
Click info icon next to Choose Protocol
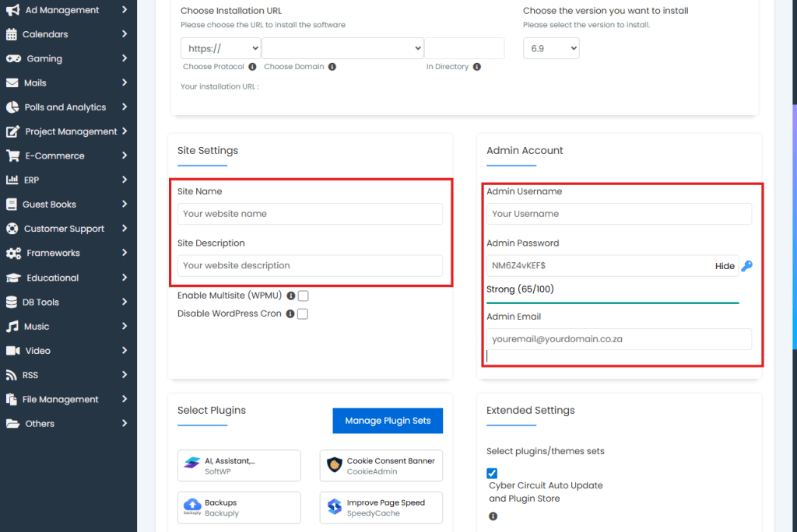click(252, 67)
